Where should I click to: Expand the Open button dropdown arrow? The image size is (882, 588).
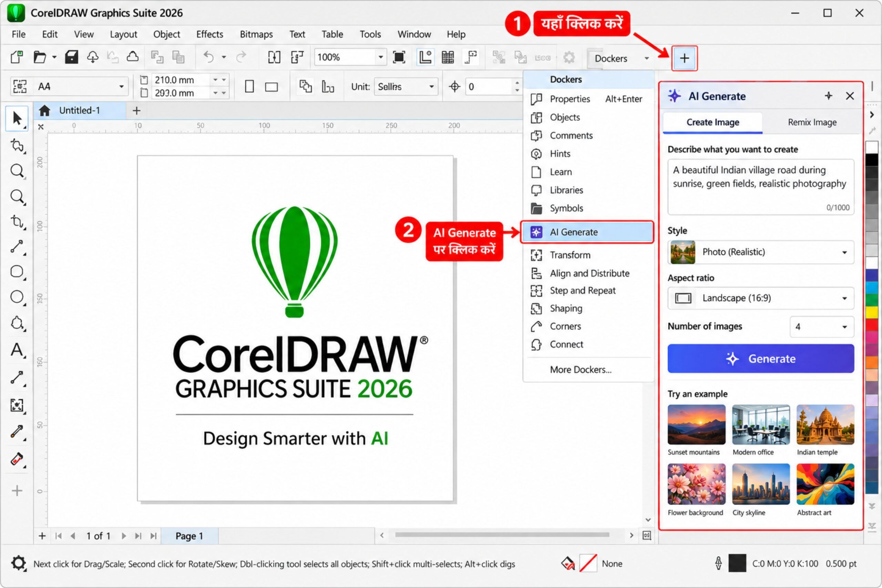54,58
